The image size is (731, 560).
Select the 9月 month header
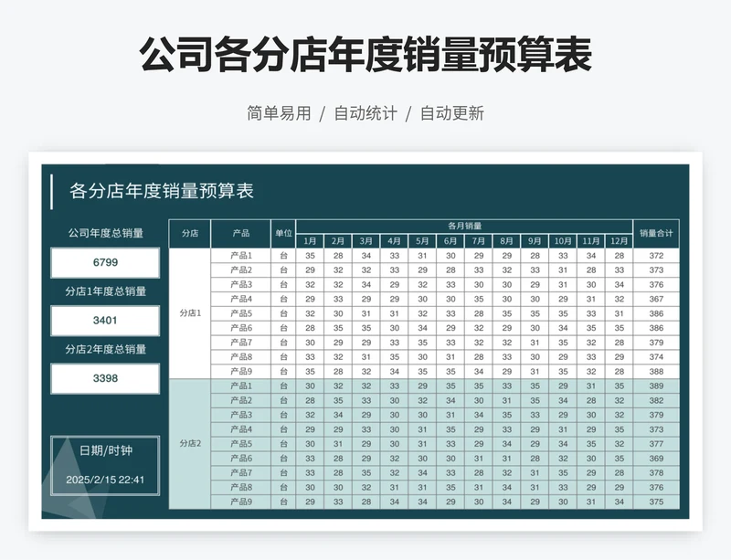(535, 241)
